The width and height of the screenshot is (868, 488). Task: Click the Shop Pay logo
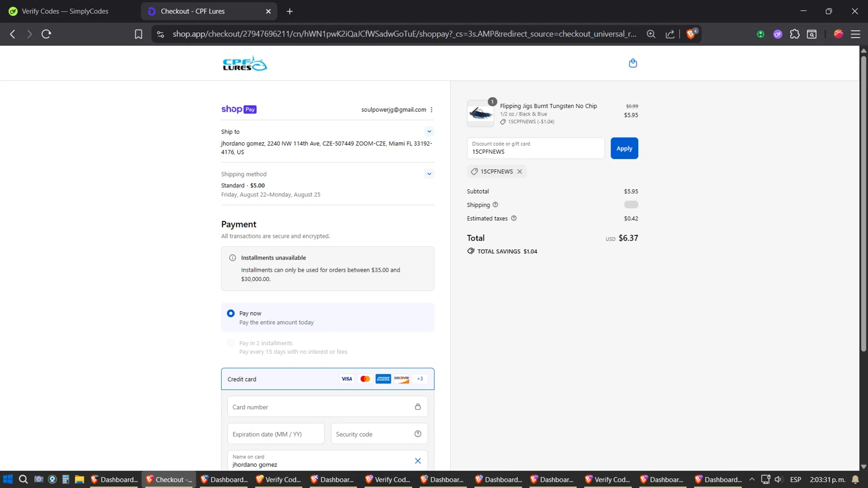pyautogui.click(x=239, y=109)
